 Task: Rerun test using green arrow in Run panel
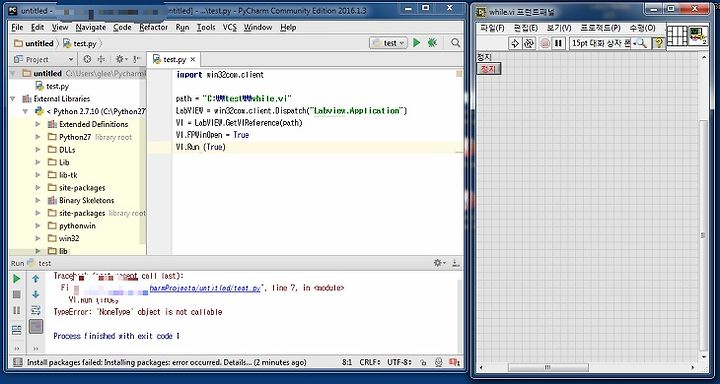[17, 279]
